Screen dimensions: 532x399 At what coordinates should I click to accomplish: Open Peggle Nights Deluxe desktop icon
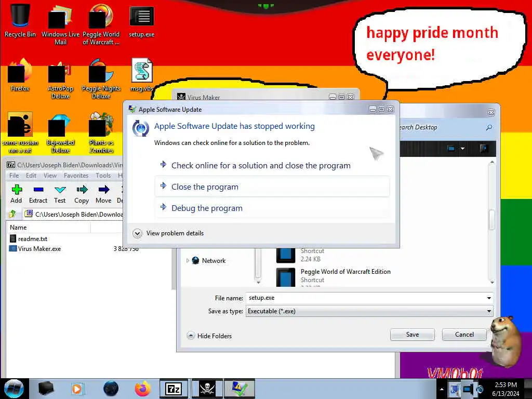pos(101,78)
